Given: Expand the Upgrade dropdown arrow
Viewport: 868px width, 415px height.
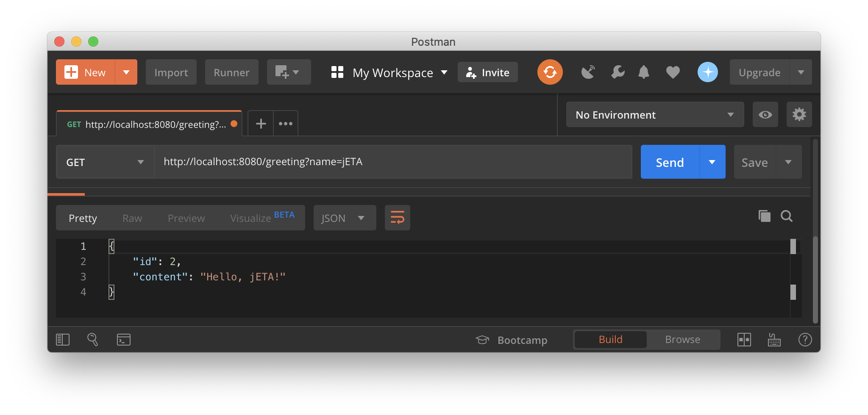Looking at the screenshot, I should pyautogui.click(x=801, y=72).
